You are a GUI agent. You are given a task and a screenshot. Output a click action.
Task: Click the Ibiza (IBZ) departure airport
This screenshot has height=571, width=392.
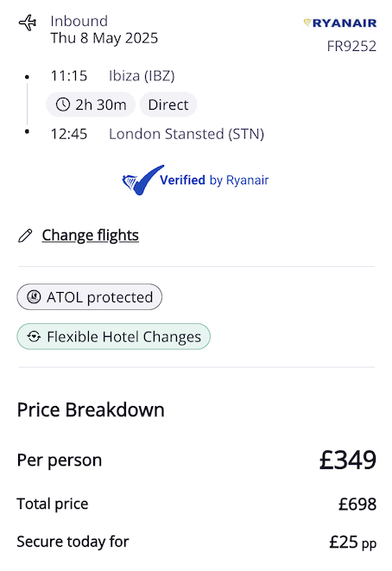pos(142,76)
